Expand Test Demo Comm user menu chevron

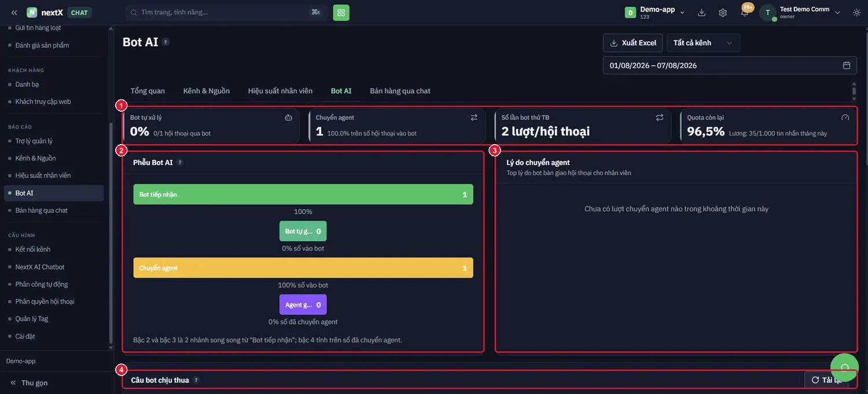pos(837,13)
